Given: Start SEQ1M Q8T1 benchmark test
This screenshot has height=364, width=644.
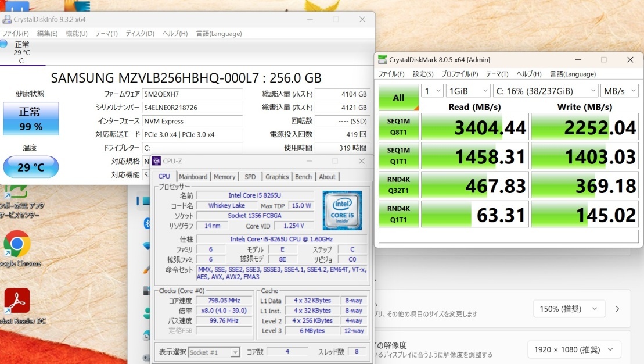Looking at the screenshot, I should click(398, 127).
